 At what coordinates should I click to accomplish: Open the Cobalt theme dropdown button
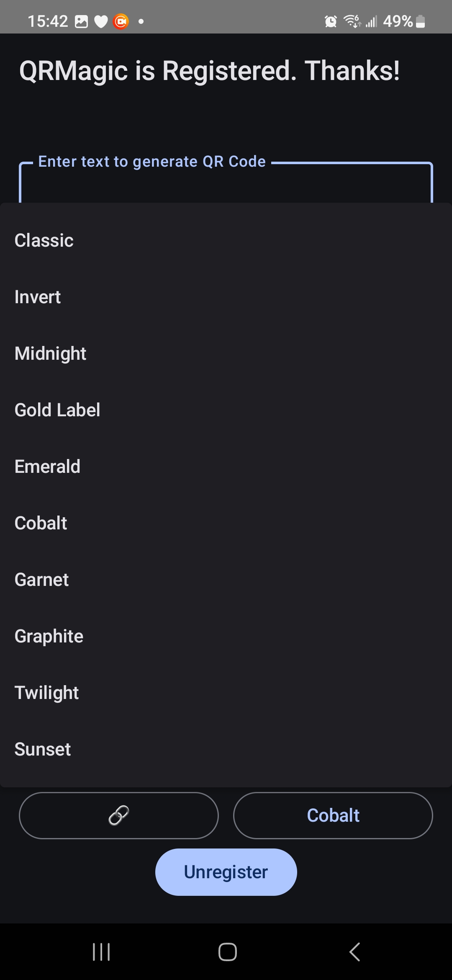point(333,815)
